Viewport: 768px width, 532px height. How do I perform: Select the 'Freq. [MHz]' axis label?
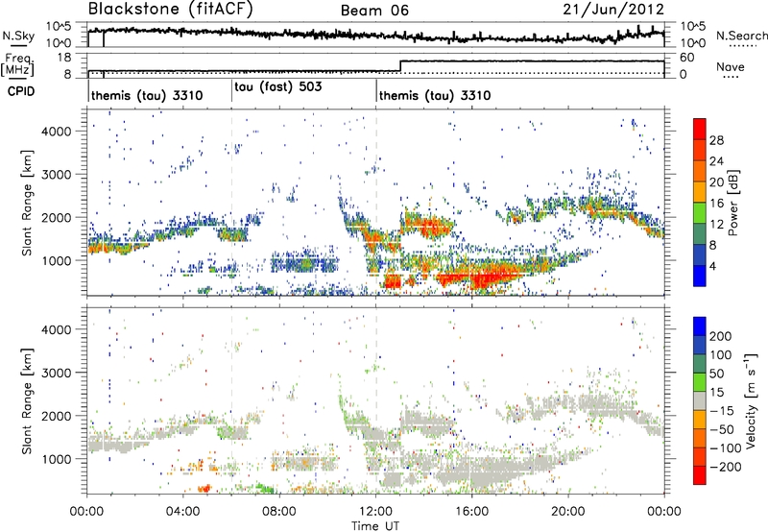(x=17, y=64)
